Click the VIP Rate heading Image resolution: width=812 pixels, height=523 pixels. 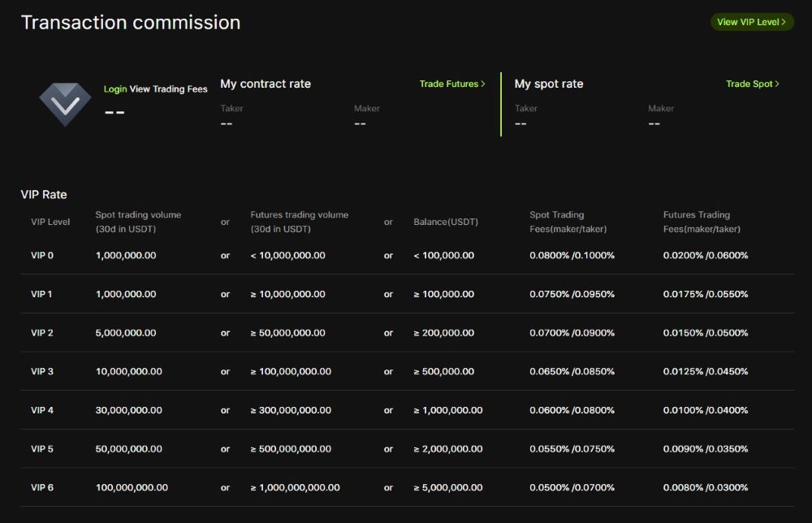[44, 195]
